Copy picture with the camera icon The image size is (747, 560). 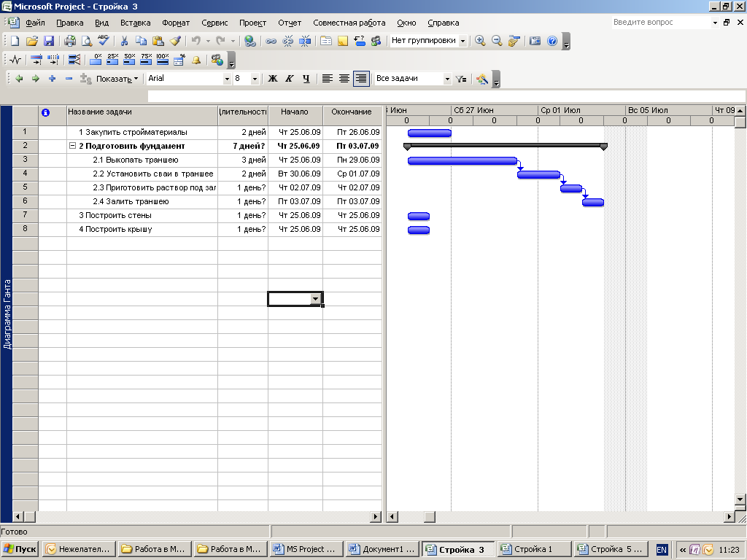click(535, 41)
